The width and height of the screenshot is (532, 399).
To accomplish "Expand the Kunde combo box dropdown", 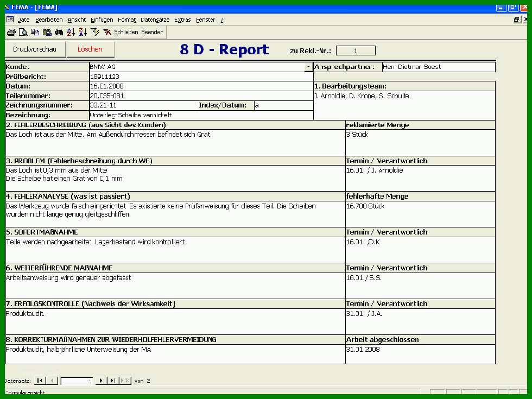I will pos(308,67).
